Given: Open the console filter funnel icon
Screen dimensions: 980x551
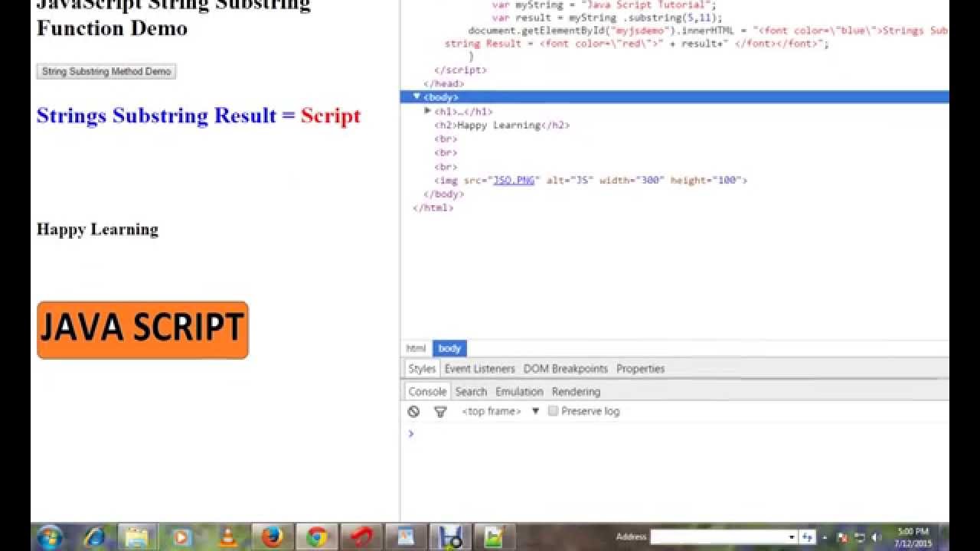Looking at the screenshot, I should point(440,412).
